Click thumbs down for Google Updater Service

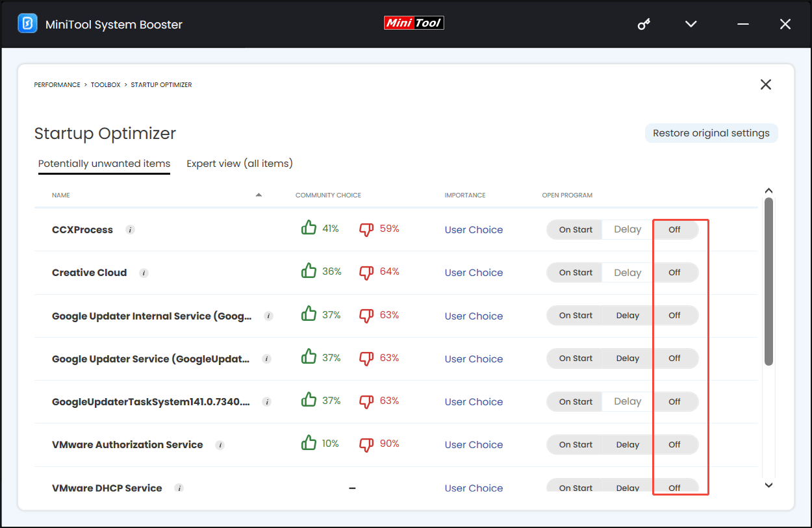pos(367,358)
